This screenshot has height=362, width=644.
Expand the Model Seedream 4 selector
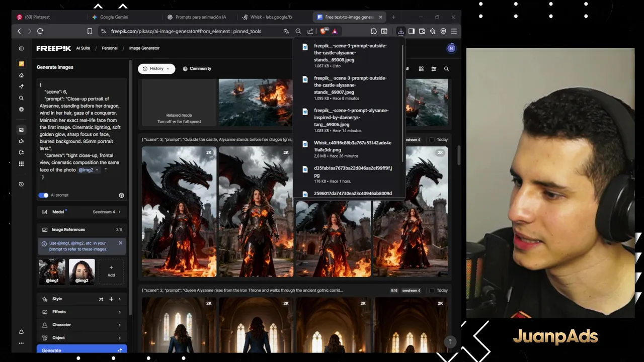[x=82, y=212]
